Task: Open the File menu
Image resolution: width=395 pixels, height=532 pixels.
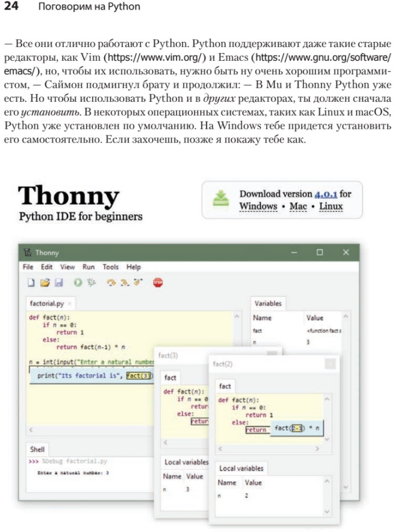Action: coord(28,267)
